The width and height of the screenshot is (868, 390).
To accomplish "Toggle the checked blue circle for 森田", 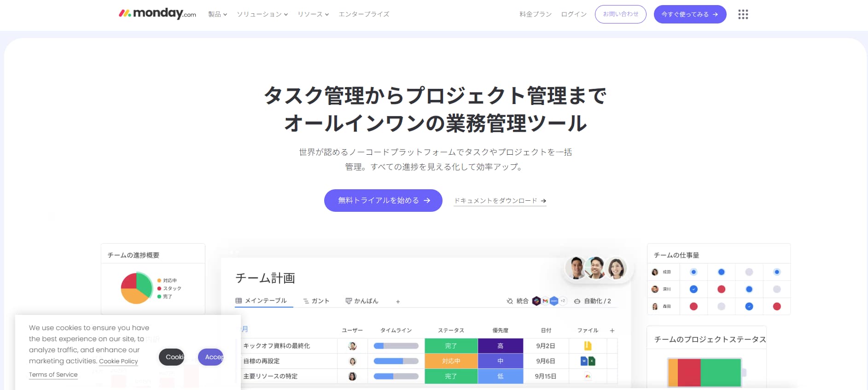I will click(749, 306).
